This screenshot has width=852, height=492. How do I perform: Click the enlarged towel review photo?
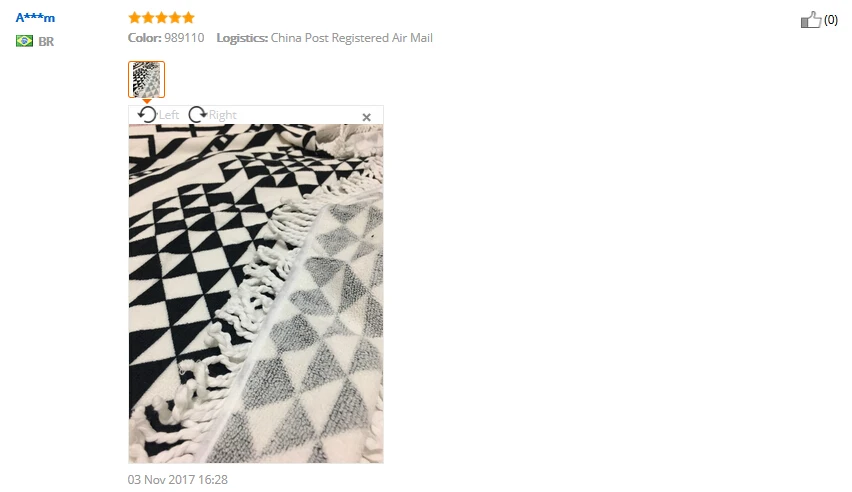pos(256,294)
